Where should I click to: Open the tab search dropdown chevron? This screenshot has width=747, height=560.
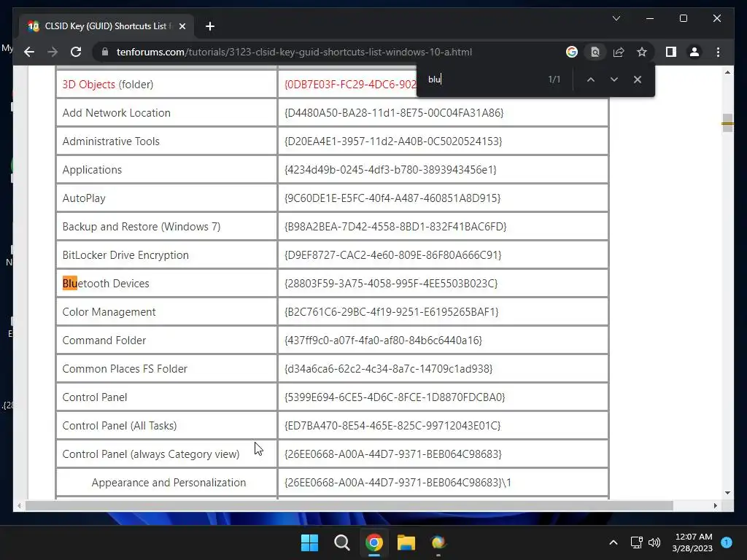pyautogui.click(x=616, y=18)
